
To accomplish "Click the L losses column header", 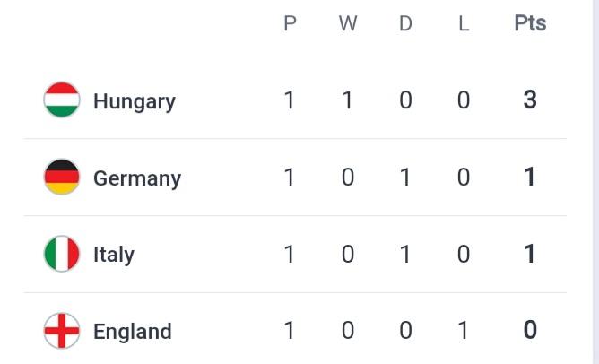I will click(x=464, y=24).
